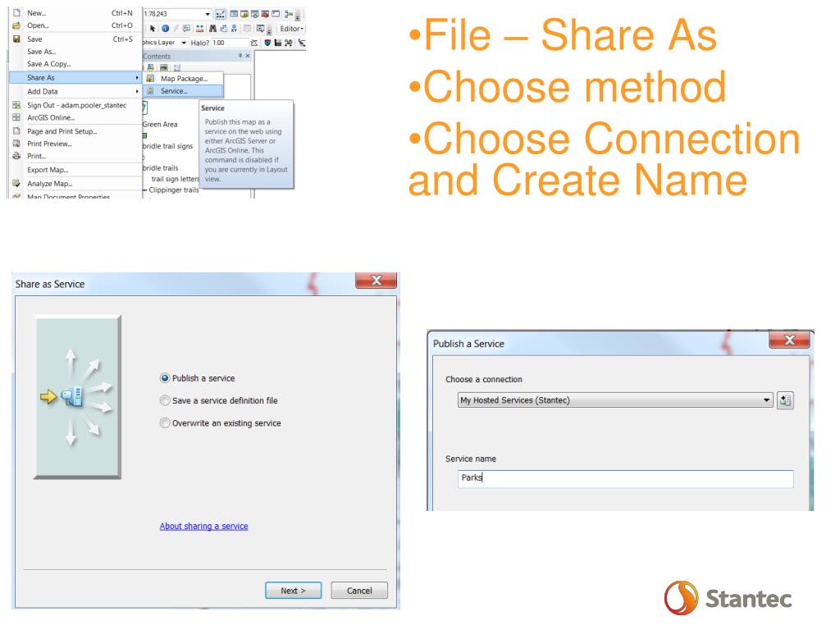This screenshot has height=630, width=840.
Task: Select Service... from Share As submenu
Action: [x=183, y=91]
